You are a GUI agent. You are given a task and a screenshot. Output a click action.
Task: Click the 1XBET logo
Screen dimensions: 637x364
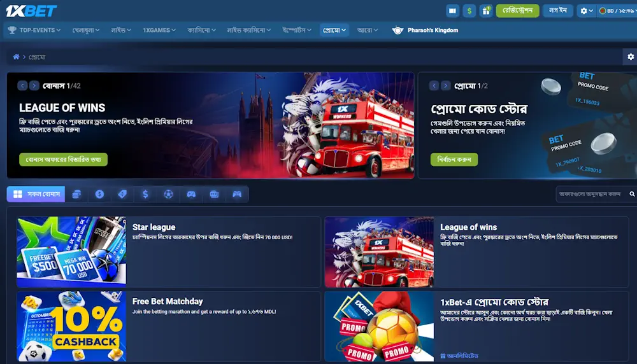click(x=32, y=11)
